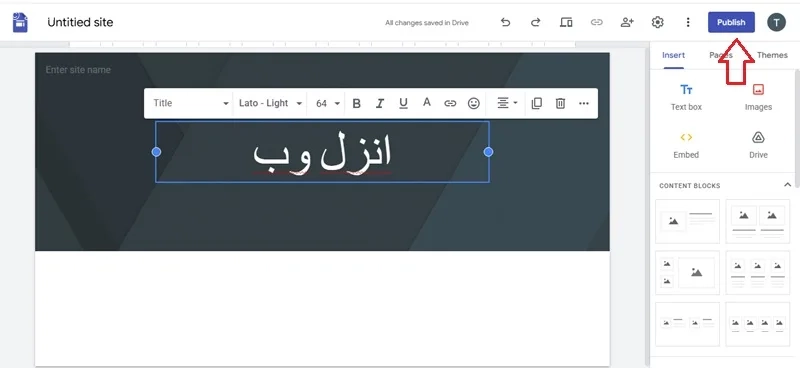Grab the right resize handle of the title box

pos(488,152)
